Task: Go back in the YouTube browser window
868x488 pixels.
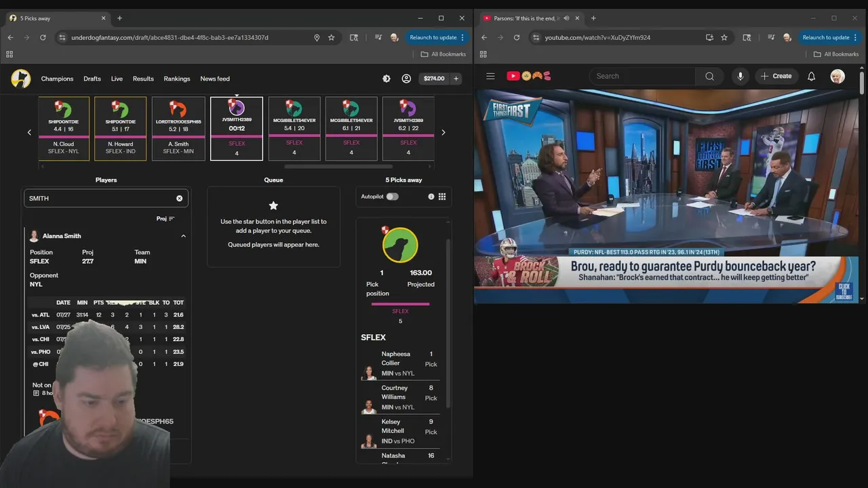Action: (484, 37)
